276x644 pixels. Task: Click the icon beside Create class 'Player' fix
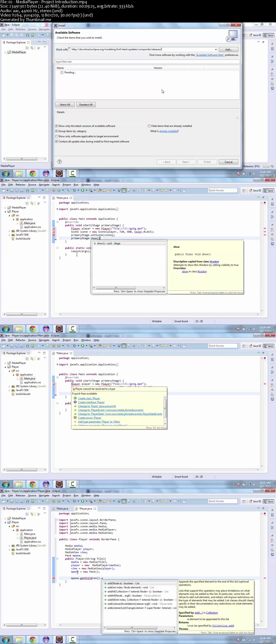click(x=75, y=398)
